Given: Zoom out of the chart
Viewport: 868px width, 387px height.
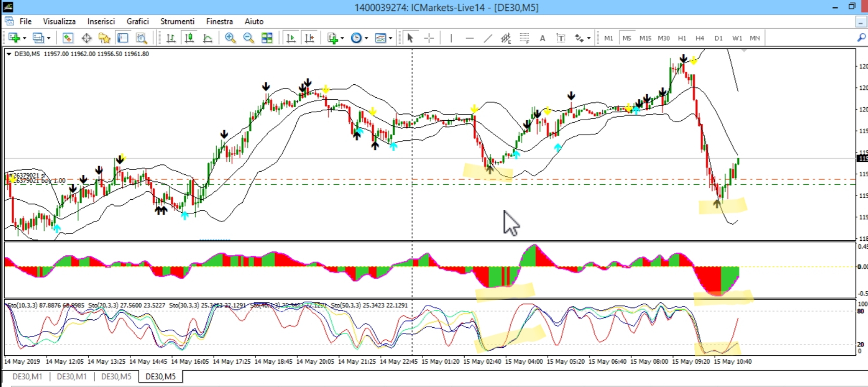Looking at the screenshot, I should 248,38.
